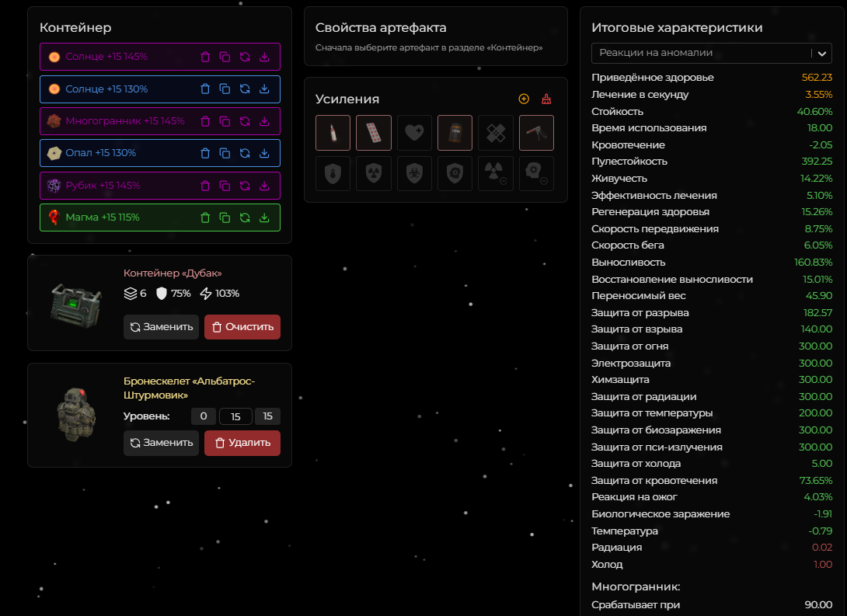This screenshot has height=616, width=847.
Task: Delete the Магма +15 115% artifact
Action: coord(205,218)
